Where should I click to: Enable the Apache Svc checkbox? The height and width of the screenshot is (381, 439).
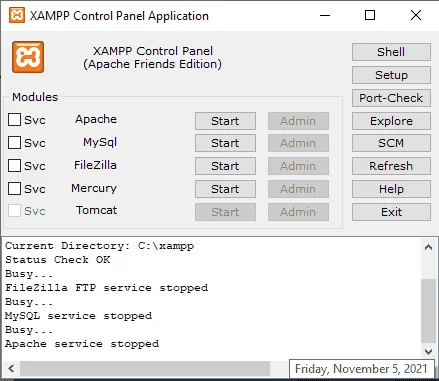[x=14, y=119]
